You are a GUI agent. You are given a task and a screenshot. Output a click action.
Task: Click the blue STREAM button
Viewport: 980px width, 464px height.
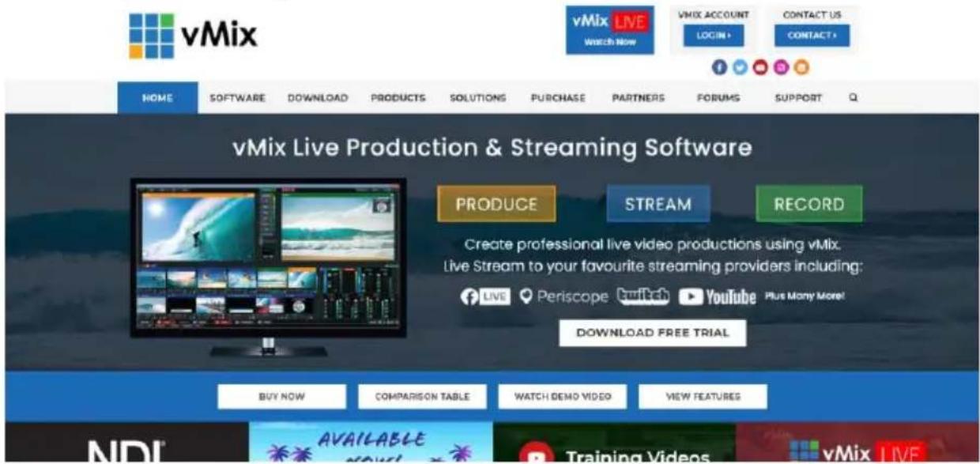pyautogui.click(x=658, y=204)
